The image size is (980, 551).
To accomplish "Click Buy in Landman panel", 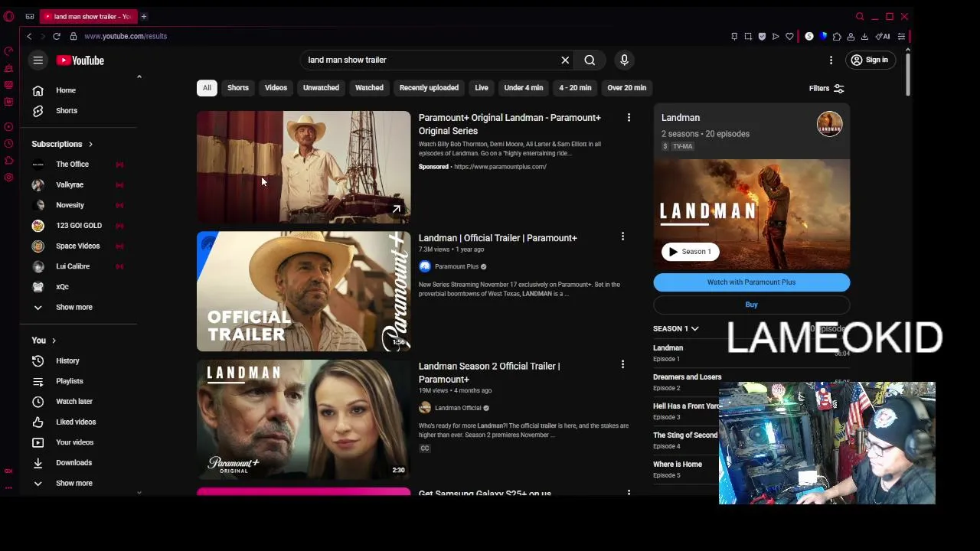I will pos(751,305).
